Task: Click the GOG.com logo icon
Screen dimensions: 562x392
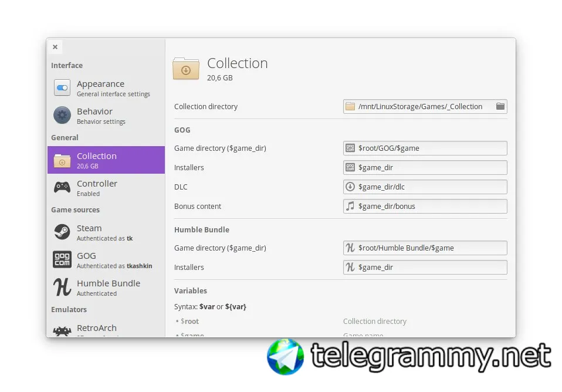Action: pyautogui.click(x=62, y=259)
